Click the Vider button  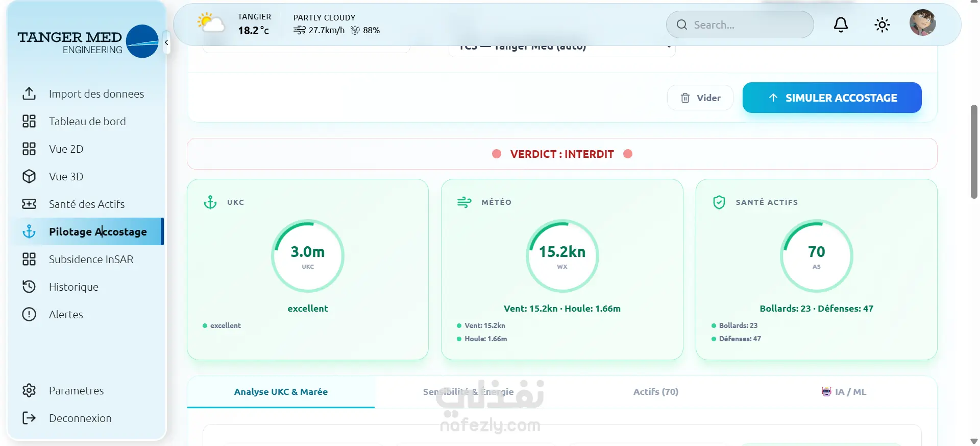click(x=700, y=98)
